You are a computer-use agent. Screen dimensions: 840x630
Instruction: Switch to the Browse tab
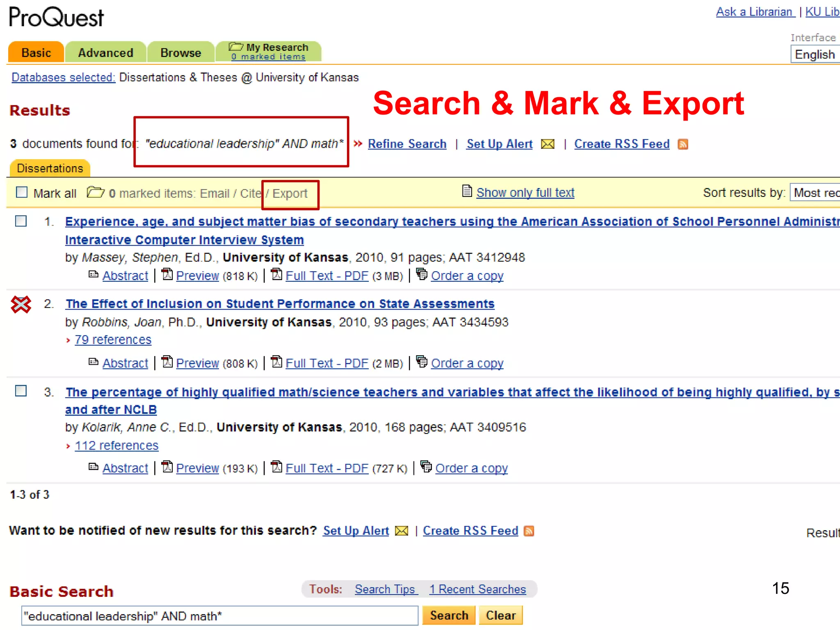point(180,52)
